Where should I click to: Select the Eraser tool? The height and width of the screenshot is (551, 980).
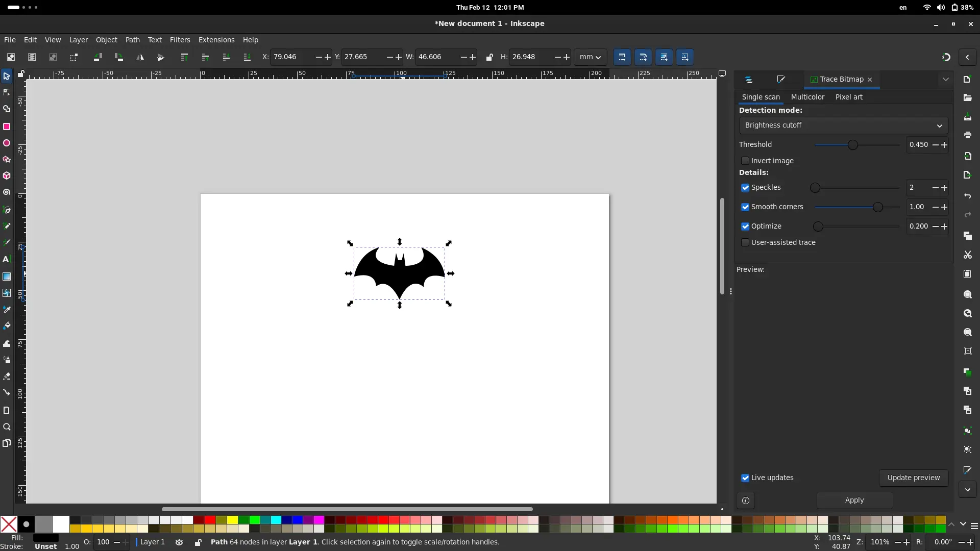coord(7,377)
